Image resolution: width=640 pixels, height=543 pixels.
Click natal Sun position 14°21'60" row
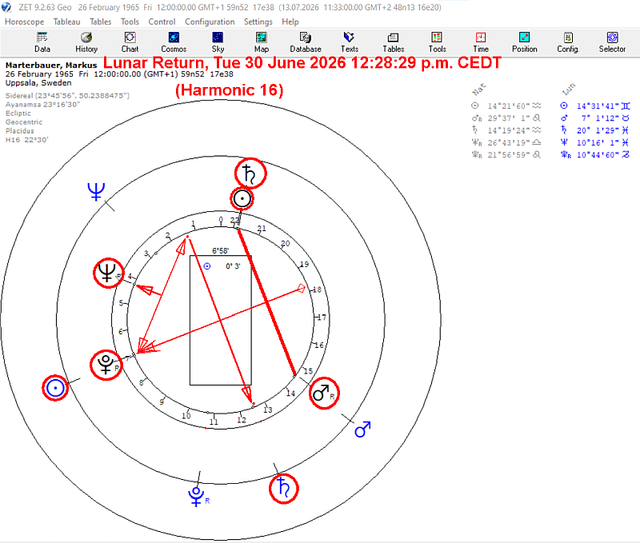tap(506, 106)
